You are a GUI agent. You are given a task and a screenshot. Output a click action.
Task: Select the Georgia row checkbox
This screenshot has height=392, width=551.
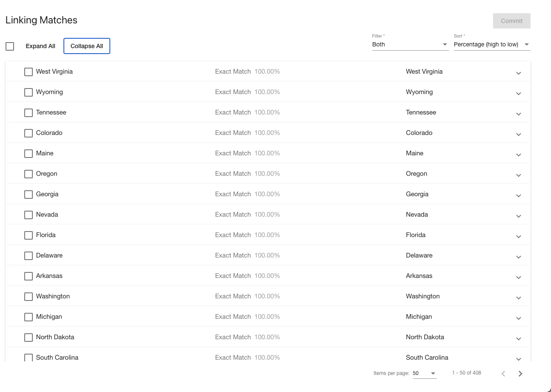(x=29, y=195)
